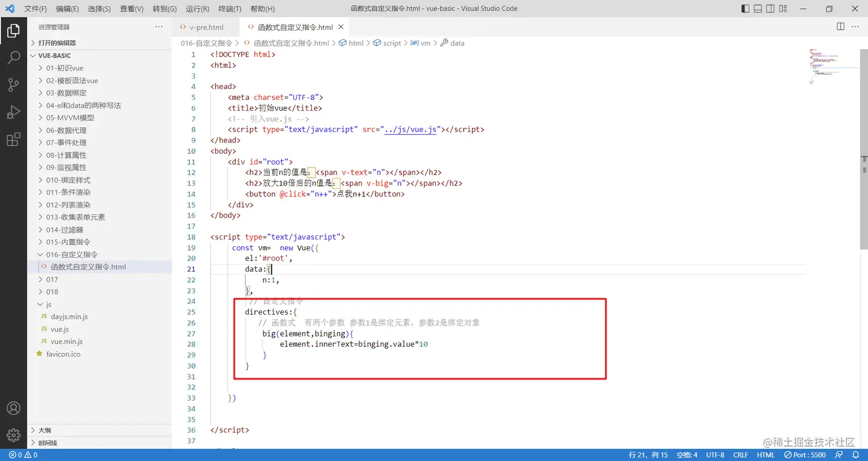Open the Accounts icon in activity bar

13,408
